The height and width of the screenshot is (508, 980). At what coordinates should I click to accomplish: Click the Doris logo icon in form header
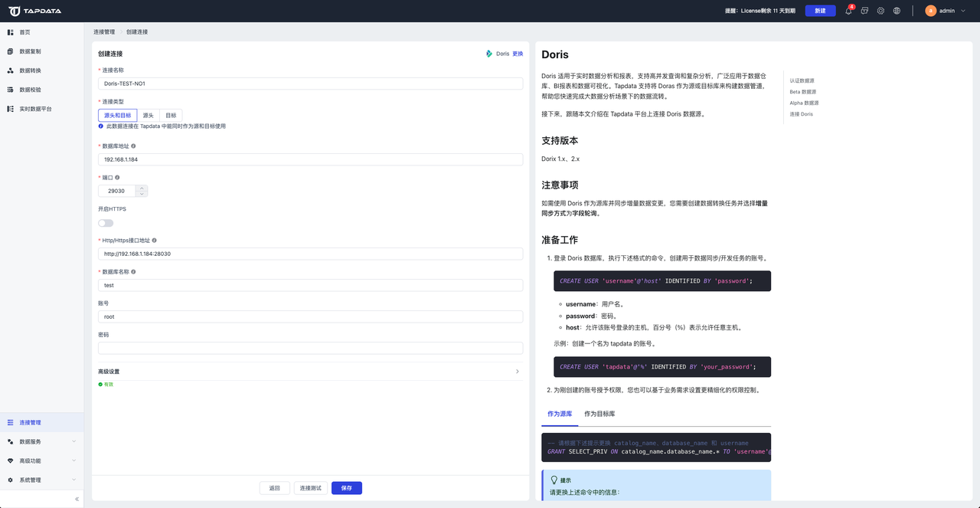(489, 54)
